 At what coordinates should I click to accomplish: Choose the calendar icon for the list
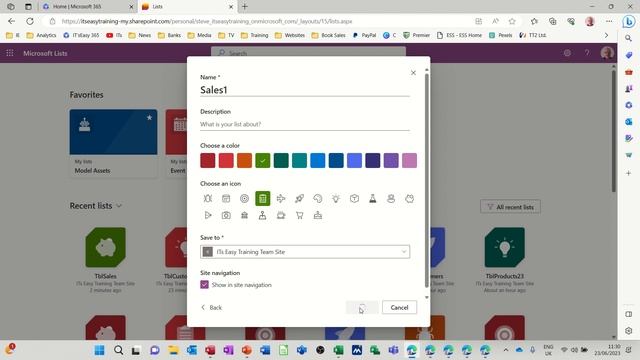tap(226, 199)
